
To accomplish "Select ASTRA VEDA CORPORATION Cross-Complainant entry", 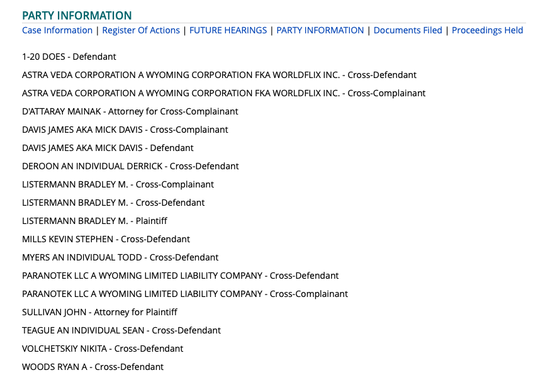I will tap(224, 93).
